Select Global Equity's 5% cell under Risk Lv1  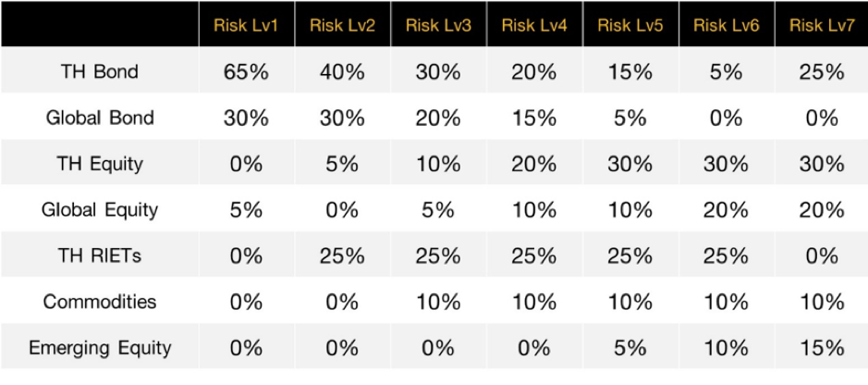click(246, 210)
